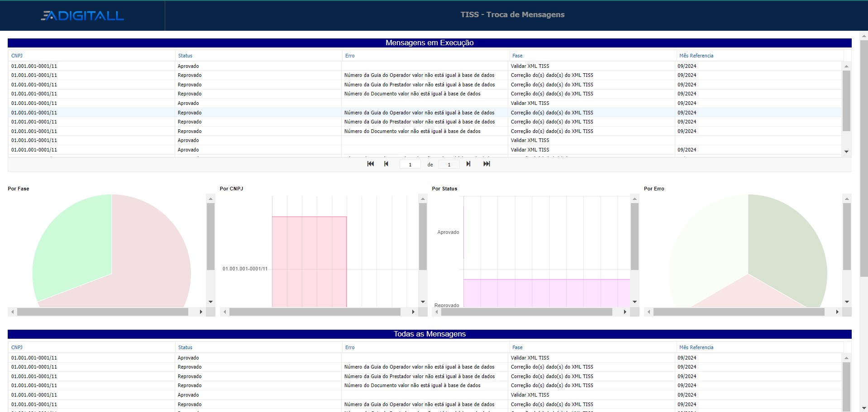
Task: Go to previous page of Mensagens em Execução
Action: click(x=386, y=164)
